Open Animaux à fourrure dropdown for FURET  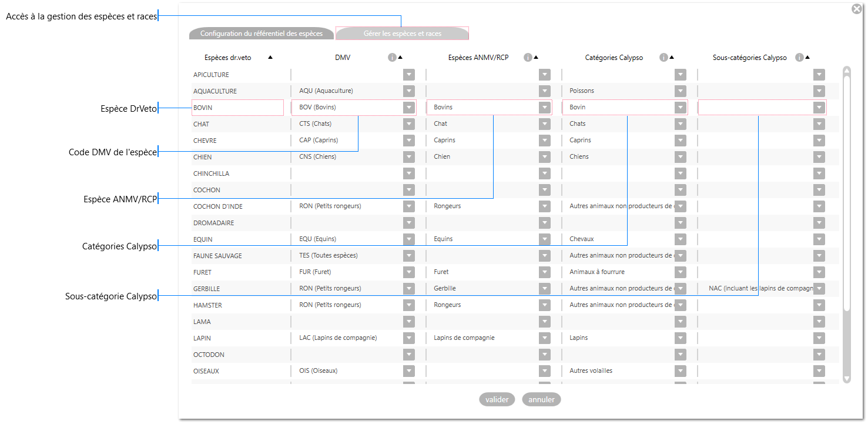pyautogui.click(x=681, y=272)
